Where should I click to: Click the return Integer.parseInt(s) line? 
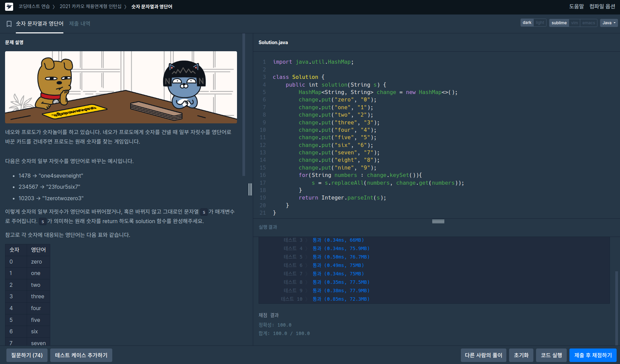[342, 198]
